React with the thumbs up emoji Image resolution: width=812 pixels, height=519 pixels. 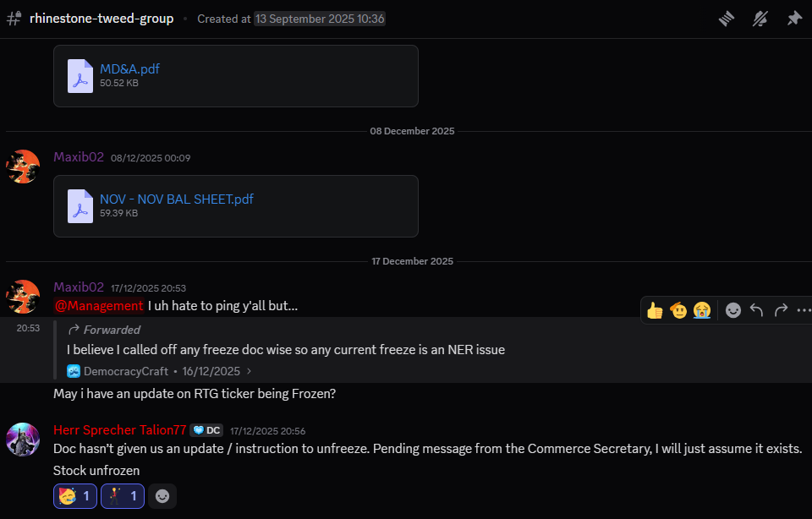click(655, 310)
